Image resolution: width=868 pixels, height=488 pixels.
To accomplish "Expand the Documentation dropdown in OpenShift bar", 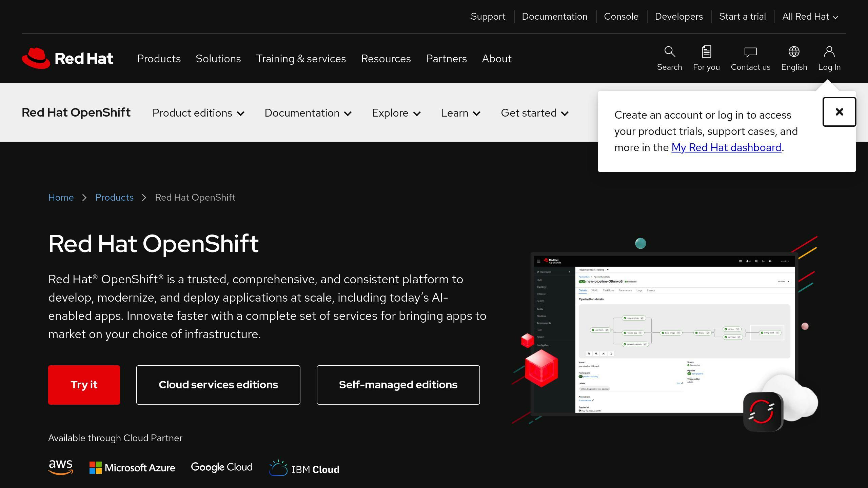I will tap(308, 113).
